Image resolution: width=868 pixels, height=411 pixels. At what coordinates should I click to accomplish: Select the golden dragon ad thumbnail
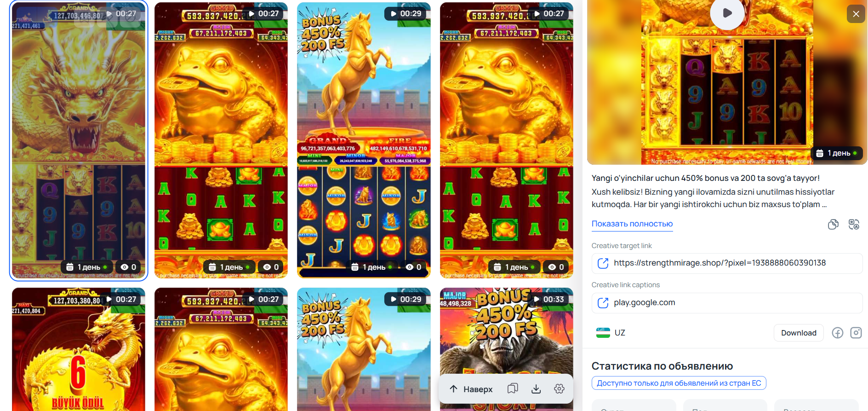click(x=79, y=140)
